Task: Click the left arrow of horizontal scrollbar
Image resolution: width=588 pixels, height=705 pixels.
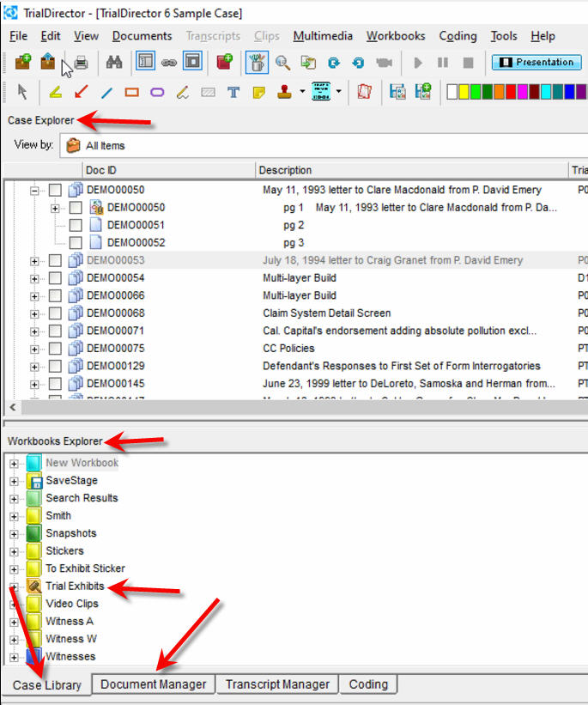Action: [x=13, y=407]
